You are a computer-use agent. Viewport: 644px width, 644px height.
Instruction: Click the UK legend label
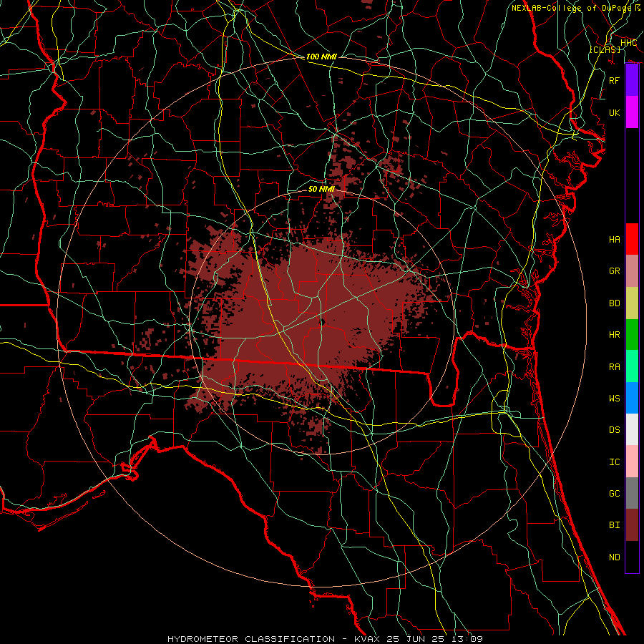coord(614,112)
